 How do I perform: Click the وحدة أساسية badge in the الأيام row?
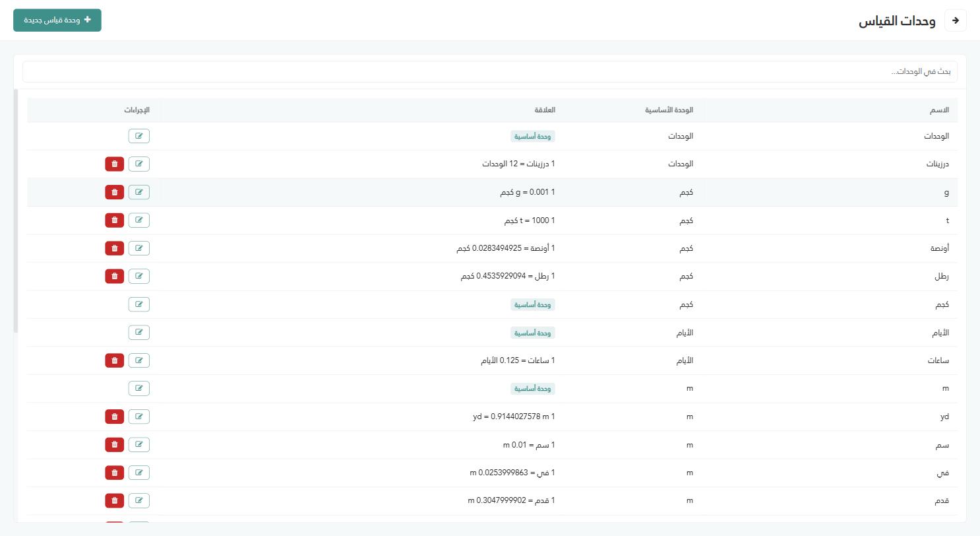(x=533, y=333)
